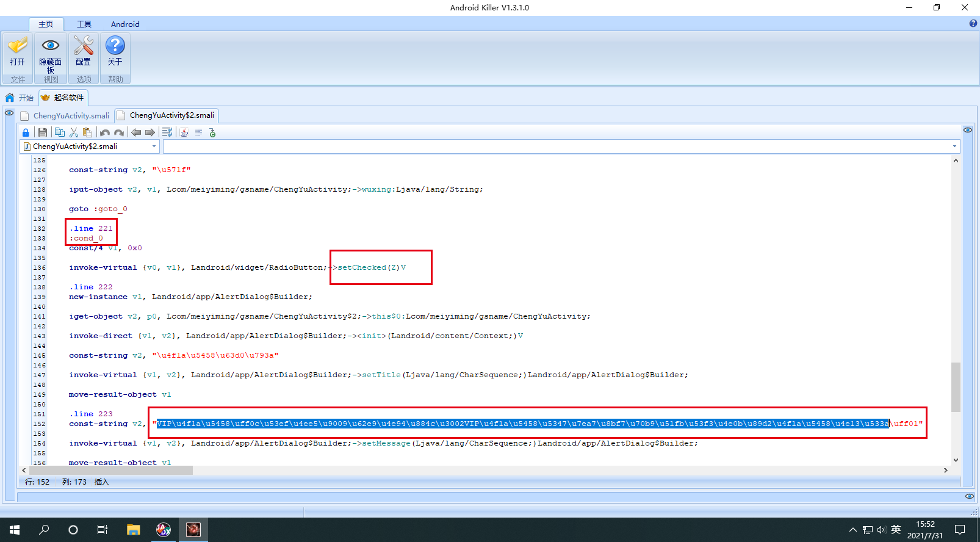980x542 pixels.
Task: Click the editor scroll-up arrow
Action: (956, 161)
